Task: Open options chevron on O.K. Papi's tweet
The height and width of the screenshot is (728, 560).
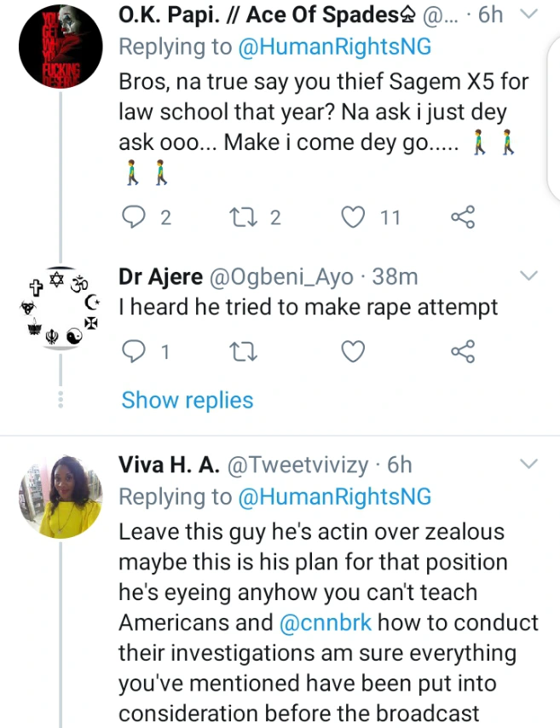Action: point(528,13)
